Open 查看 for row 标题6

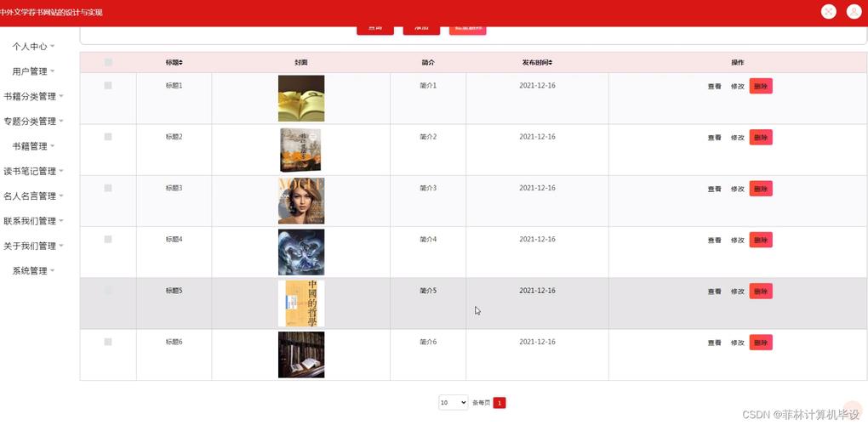(714, 343)
